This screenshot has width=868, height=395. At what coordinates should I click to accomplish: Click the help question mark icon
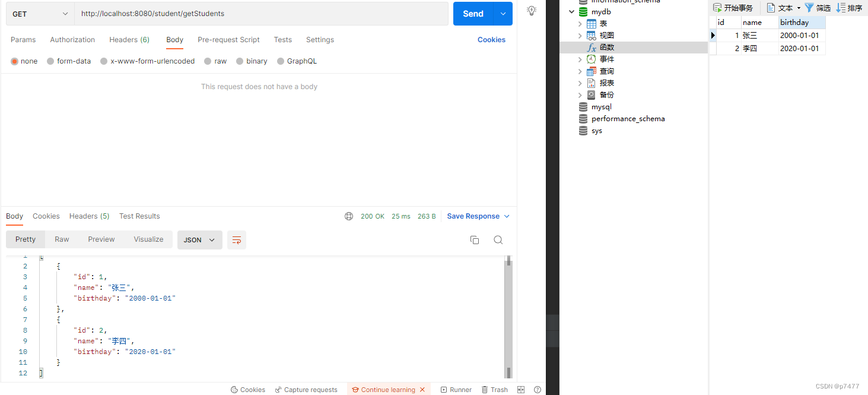click(538, 390)
